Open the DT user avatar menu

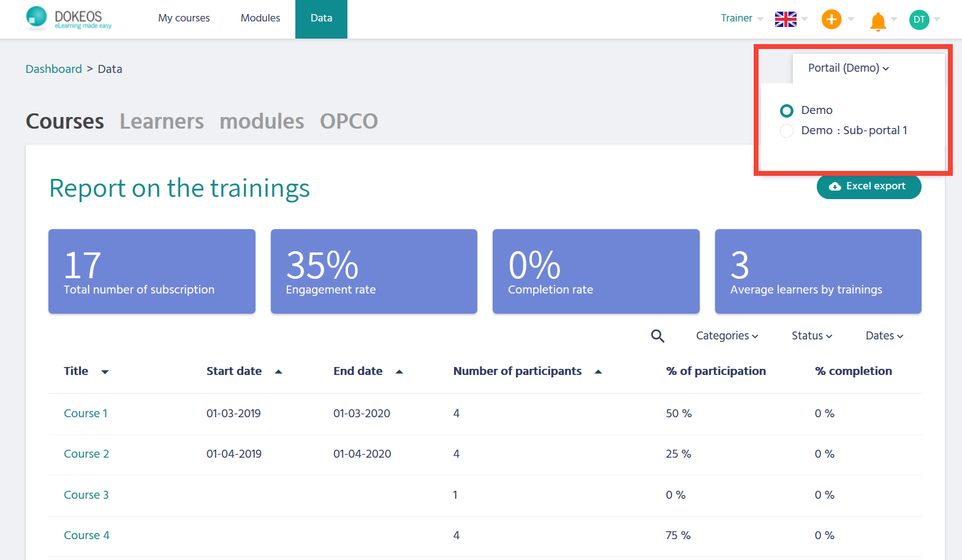pyautogui.click(x=918, y=20)
